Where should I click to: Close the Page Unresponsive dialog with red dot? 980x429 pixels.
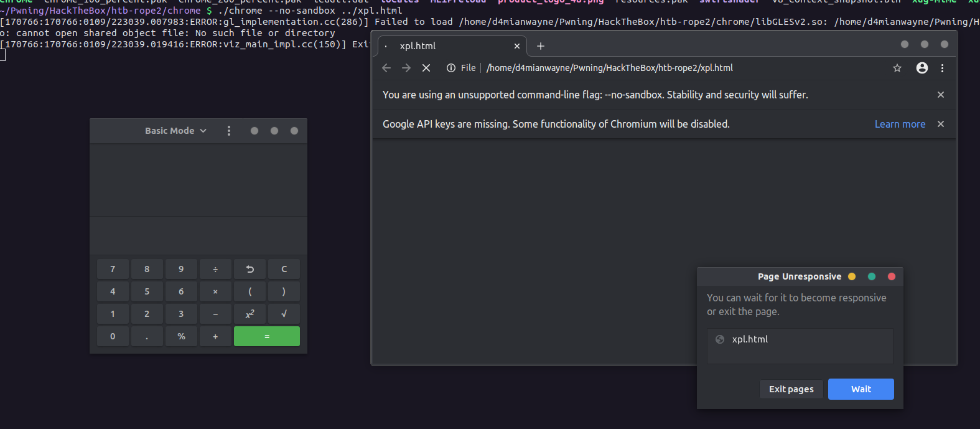point(892,276)
